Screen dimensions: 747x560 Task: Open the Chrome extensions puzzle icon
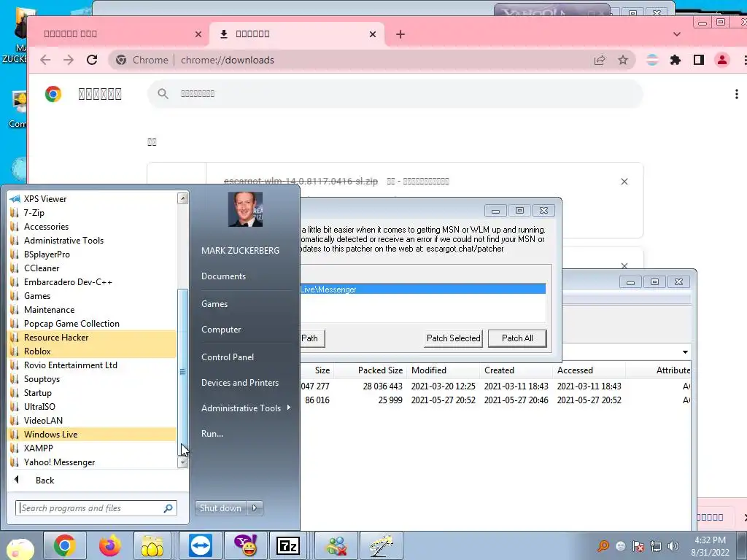675,60
